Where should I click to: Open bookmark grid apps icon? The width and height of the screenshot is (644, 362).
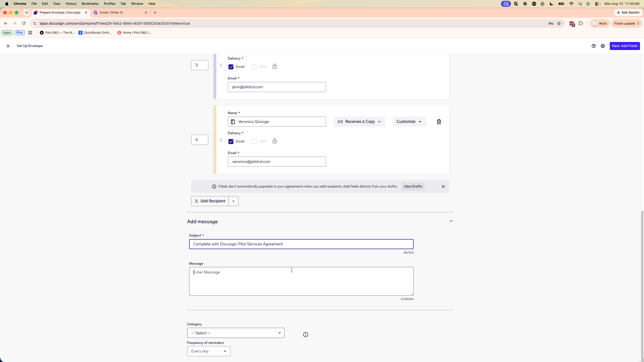tap(30, 33)
